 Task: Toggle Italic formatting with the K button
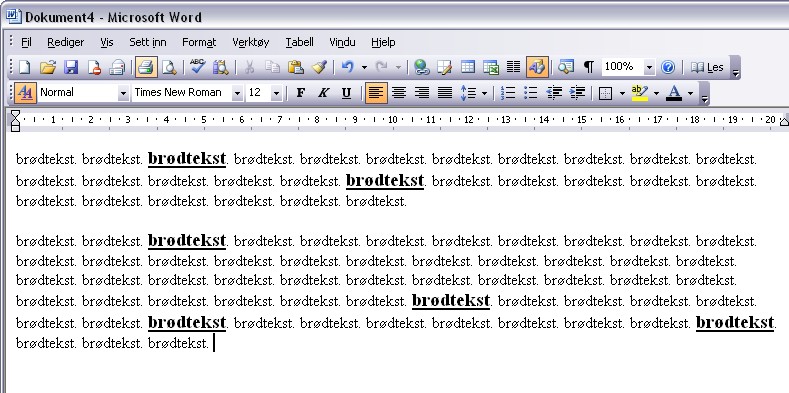coord(323,93)
